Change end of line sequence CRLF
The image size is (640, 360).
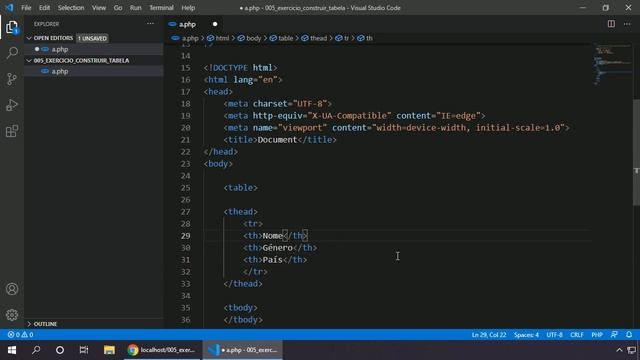(x=577, y=335)
